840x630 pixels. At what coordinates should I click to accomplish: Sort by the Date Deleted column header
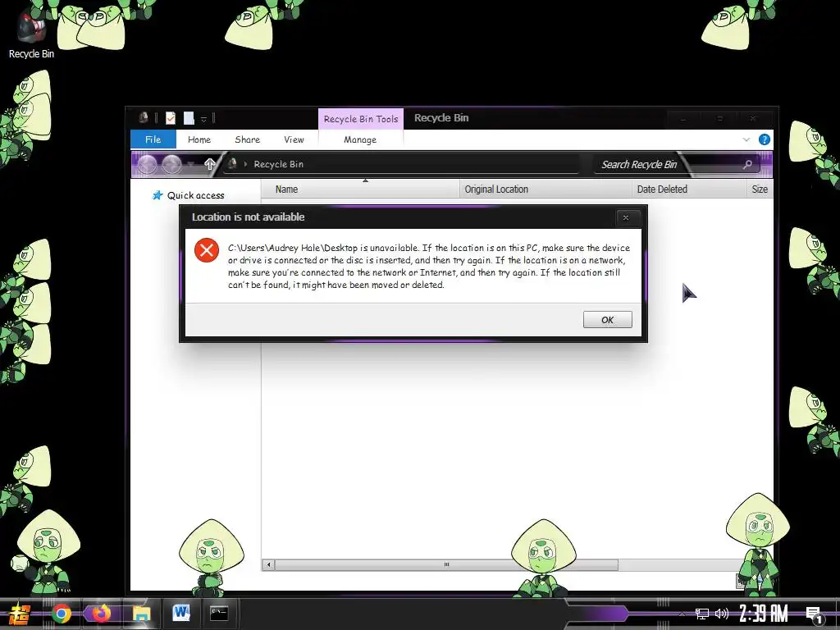(689, 189)
